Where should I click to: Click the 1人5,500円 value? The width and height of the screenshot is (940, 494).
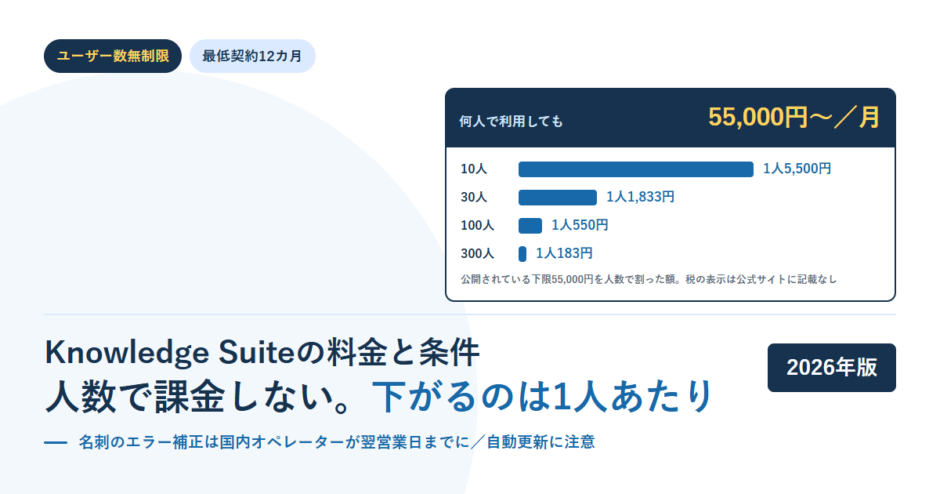797,168
